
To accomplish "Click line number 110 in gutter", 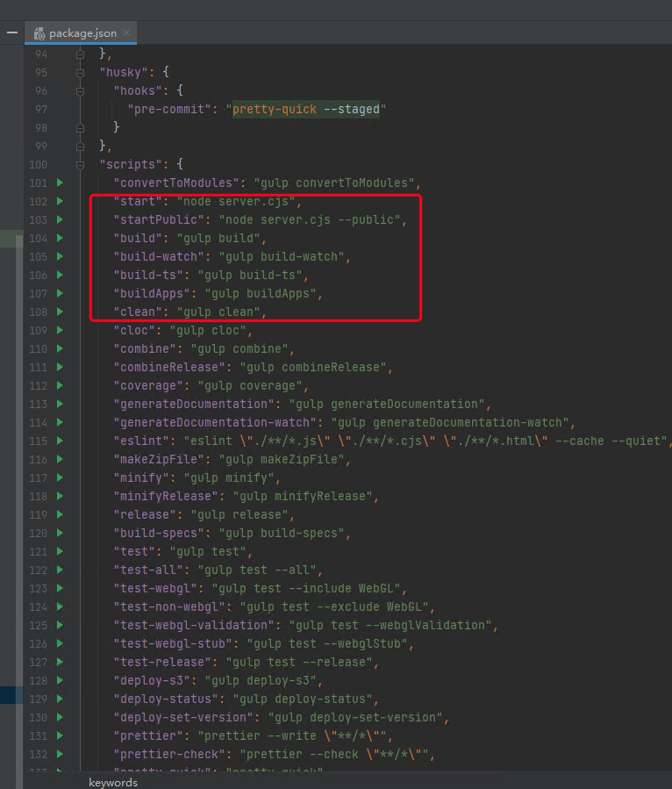I will (39, 348).
